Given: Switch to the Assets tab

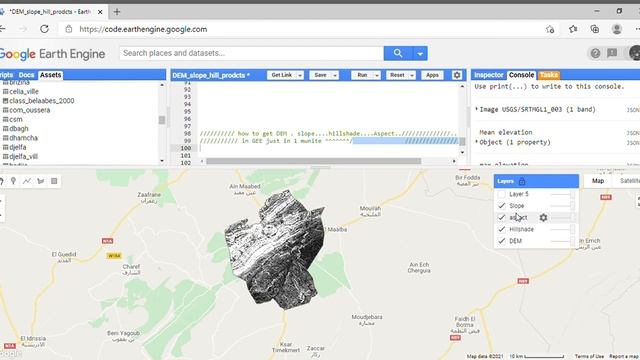Looking at the screenshot, I should coord(50,75).
